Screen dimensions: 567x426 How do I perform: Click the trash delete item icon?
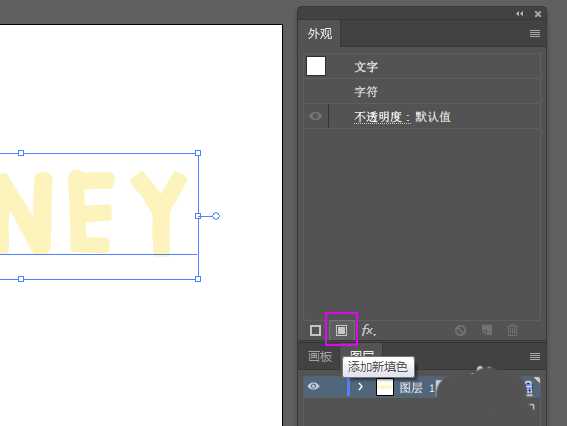512,330
